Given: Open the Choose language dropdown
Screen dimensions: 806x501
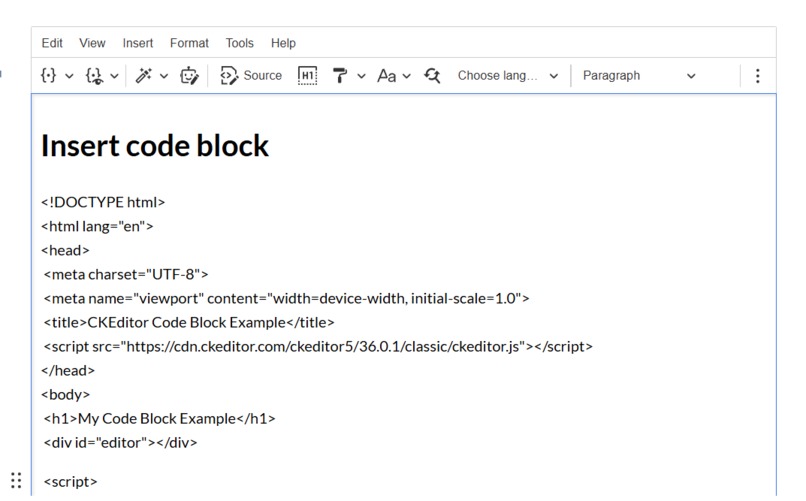Looking at the screenshot, I should click(508, 76).
